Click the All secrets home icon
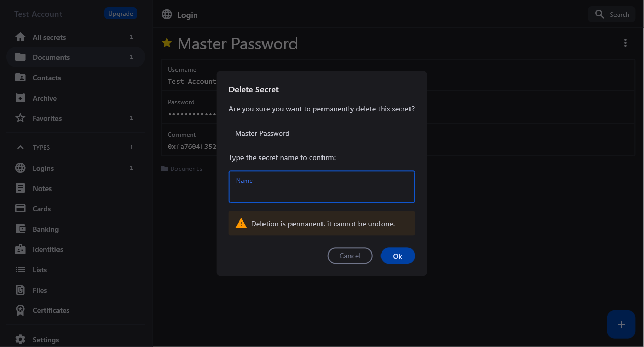The image size is (644, 347). click(20, 37)
